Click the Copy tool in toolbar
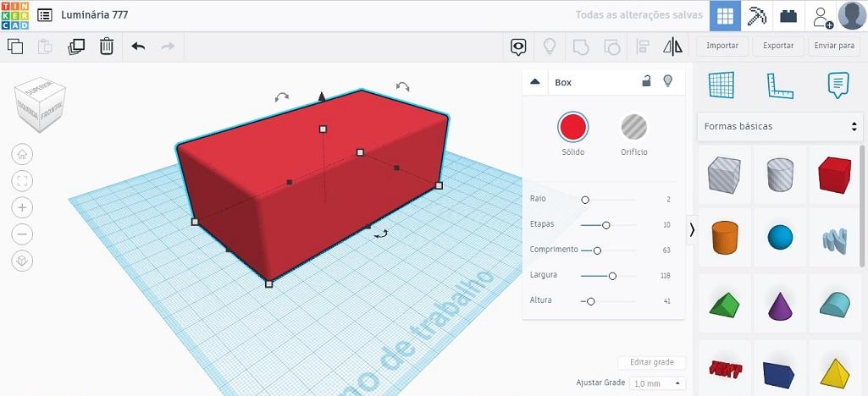Image resolution: width=868 pixels, height=396 pixels. [x=15, y=47]
